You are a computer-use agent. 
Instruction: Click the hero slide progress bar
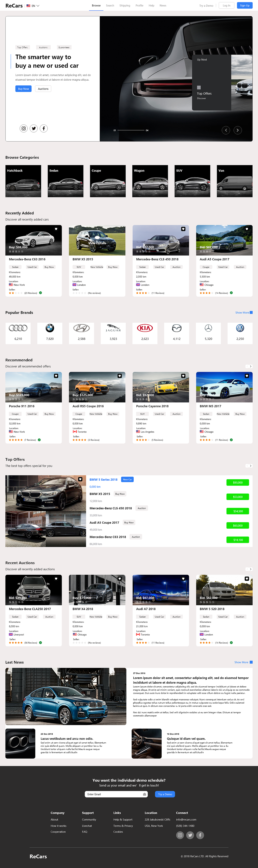click(131, 130)
